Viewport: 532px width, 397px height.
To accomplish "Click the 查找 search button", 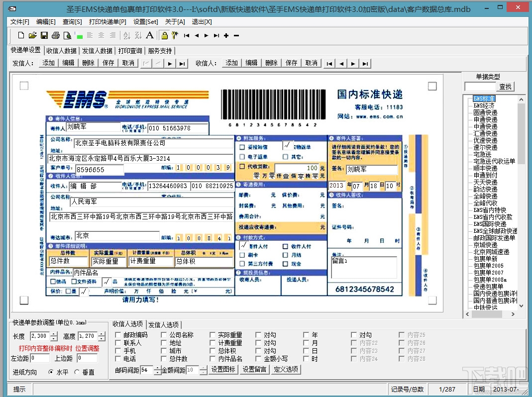I will (x=506, y=87).
